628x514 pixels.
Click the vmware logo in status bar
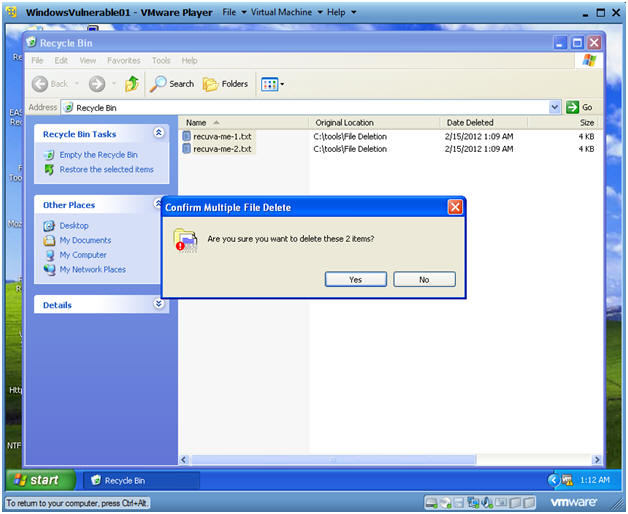pos(574,502)
